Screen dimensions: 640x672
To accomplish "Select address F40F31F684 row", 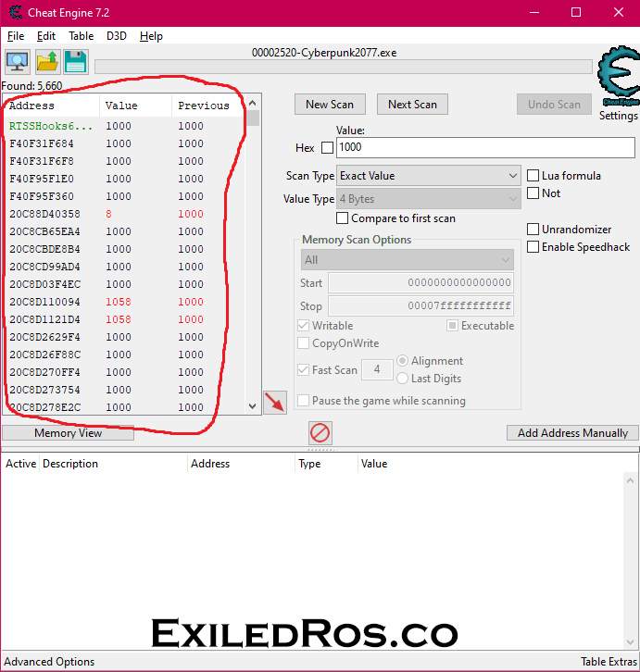I will tap(124, 143).
